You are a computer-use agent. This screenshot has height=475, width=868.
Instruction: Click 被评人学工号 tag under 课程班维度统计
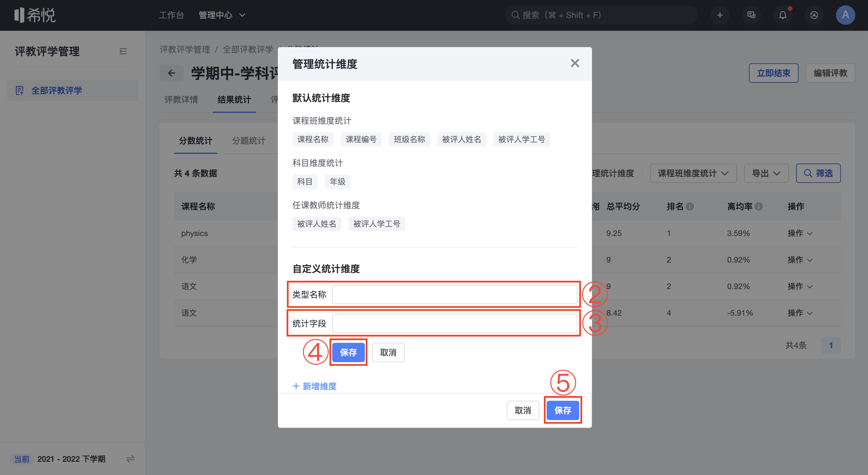[x=522, y=139]
